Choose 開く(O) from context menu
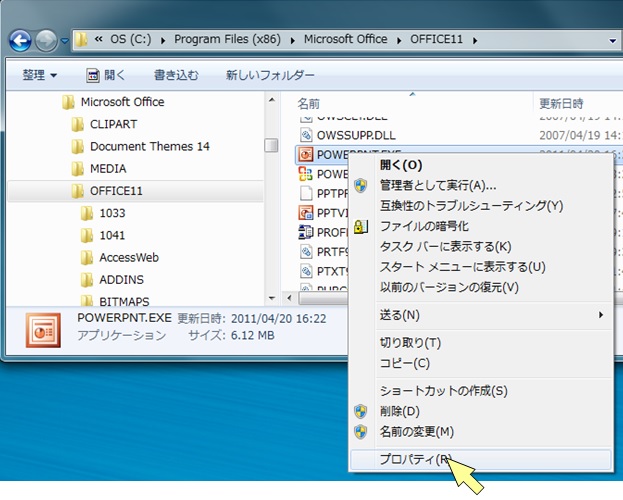Viewport: 623px width, 500px height. click(482, 165)
